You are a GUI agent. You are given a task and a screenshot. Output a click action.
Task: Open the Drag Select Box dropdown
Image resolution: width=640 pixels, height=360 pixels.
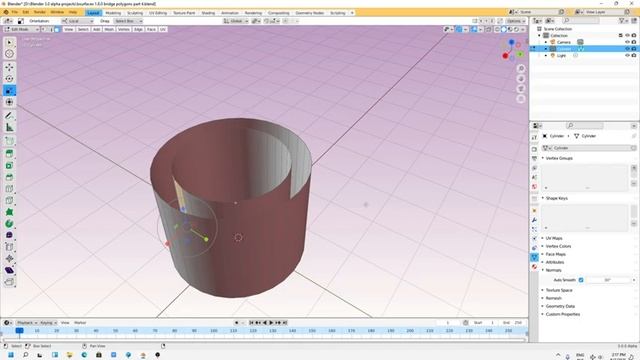(128, 21)
